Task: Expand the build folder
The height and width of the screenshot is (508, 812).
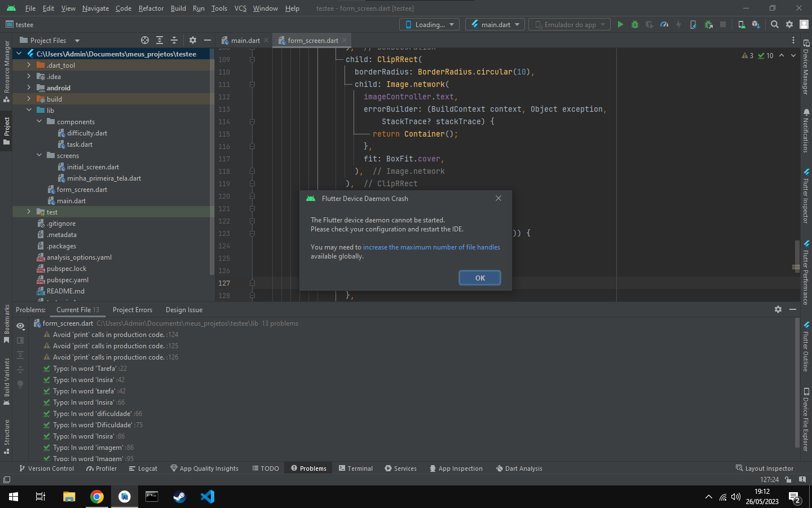Action: 29,99
